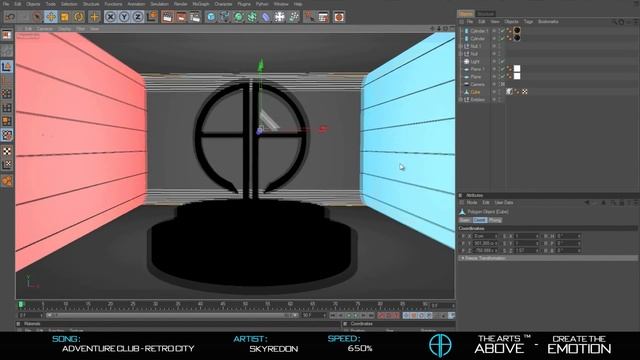Open the Simulation menu
This screenshot has height=360, width=640.
[x=160, y=4]
